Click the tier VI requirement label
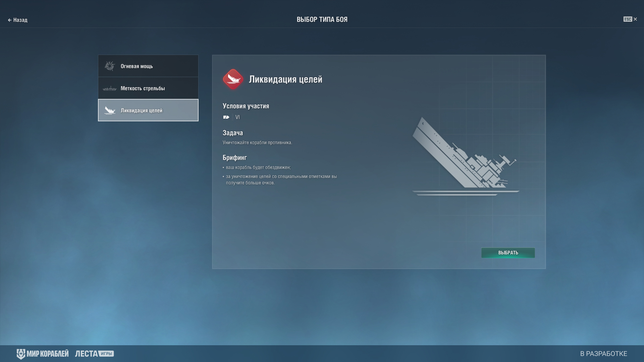This screenshot has height=362, width=644. click(x=237, y=117)
